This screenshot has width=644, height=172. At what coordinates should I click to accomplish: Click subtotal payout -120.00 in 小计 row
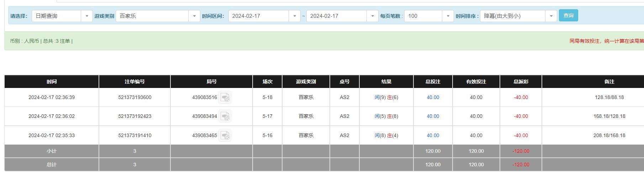click(521, 151)
